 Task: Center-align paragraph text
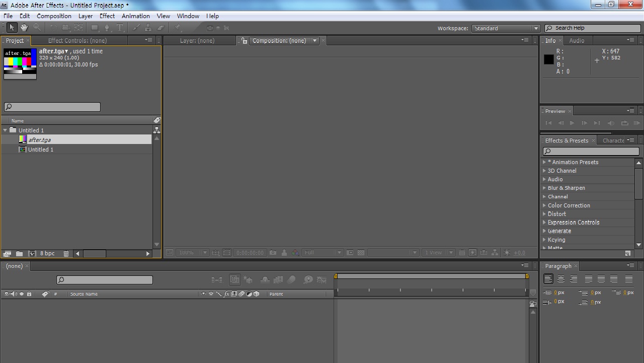(560, 279)
